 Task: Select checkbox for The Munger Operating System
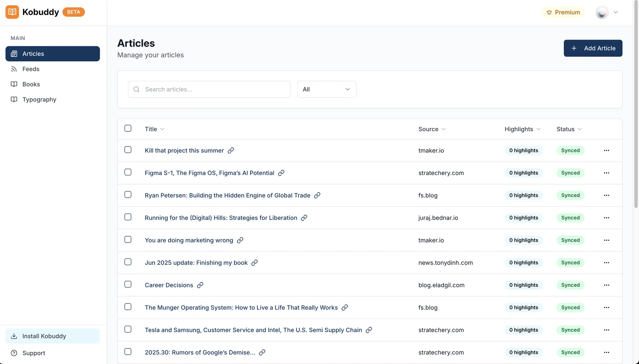tap(128, 307)
